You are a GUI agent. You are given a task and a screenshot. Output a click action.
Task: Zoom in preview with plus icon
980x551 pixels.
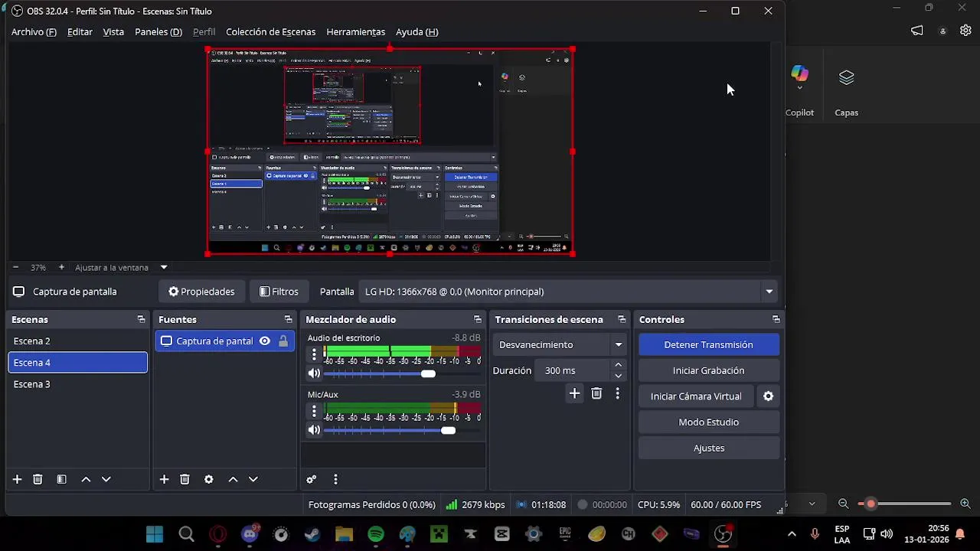pyautogui.click(x=61, y=267)
